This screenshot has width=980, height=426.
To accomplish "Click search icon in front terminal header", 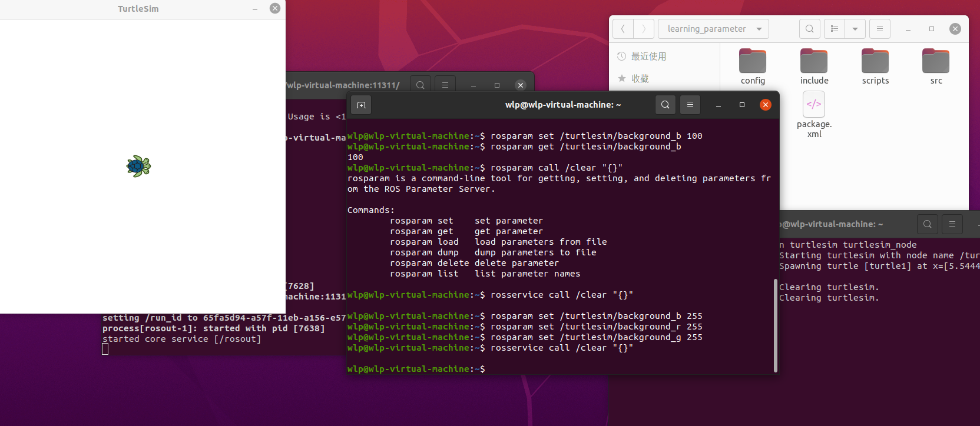I will [665, 105].
